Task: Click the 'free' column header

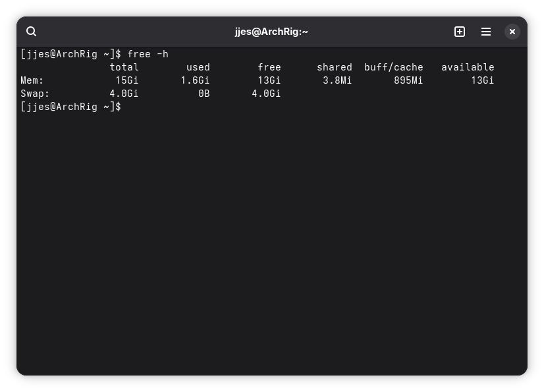Action: point(269,67)
